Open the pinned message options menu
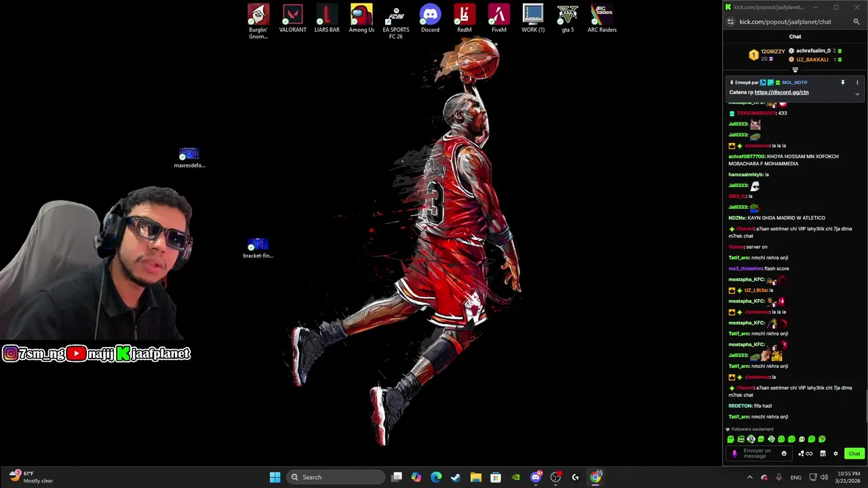Image resolution: width=868 pixels, height=488 pixels. (857, 83)
